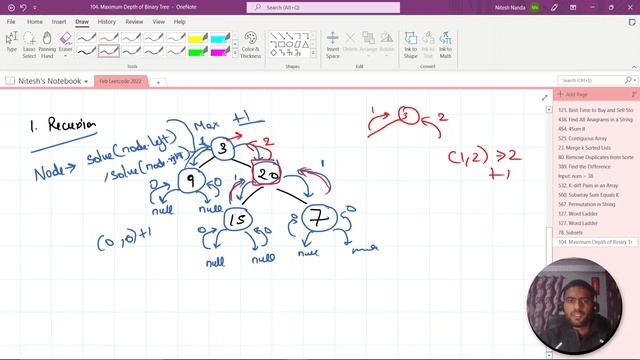Click Ink to Text
Image resolution: width=640 pixels, height=360 pixels.
click(x=428, y=45)
